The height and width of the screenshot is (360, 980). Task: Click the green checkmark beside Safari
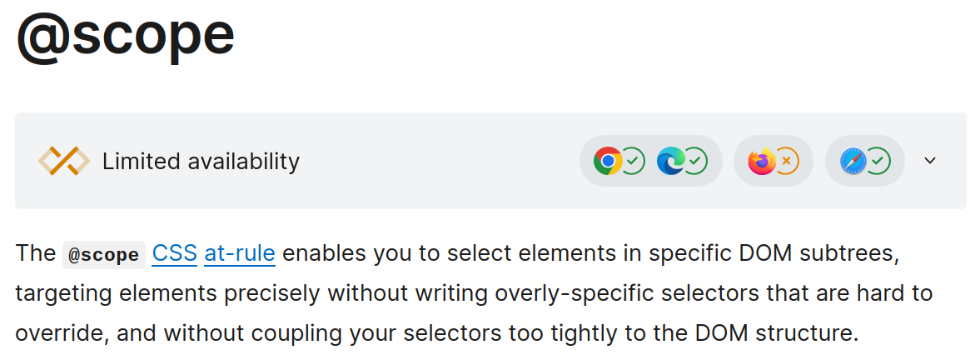tap(878, 161)
